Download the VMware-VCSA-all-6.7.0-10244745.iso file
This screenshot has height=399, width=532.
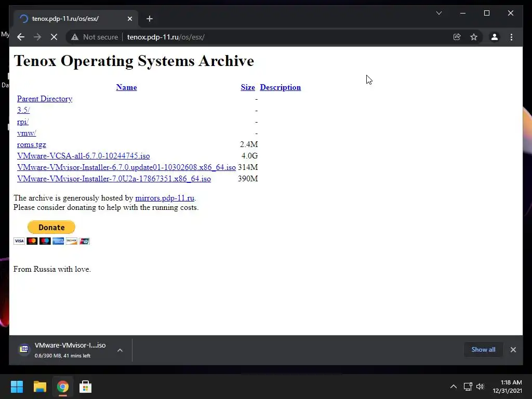(84, 156)
